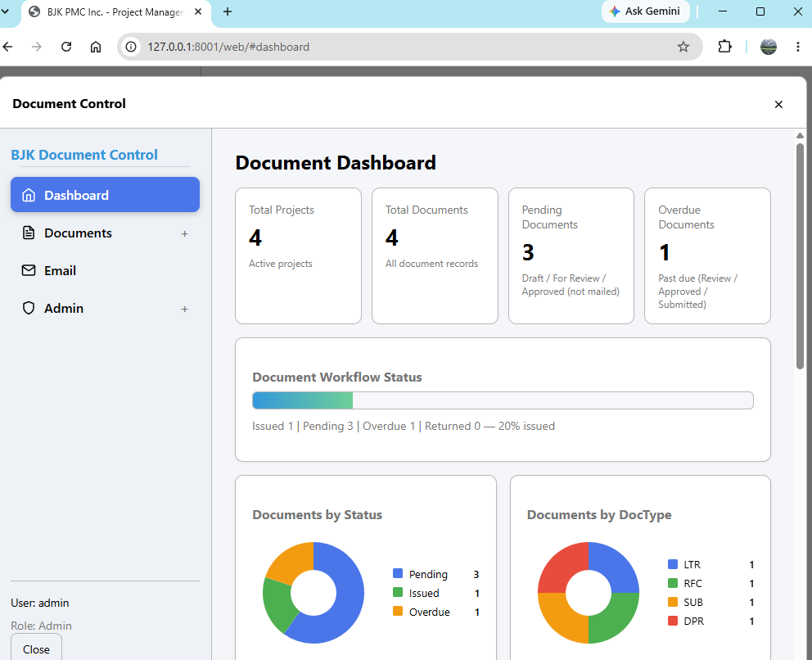Expand the Admin submenu plus sign
This screenshot has height=660, width=812.
(184, 309)
